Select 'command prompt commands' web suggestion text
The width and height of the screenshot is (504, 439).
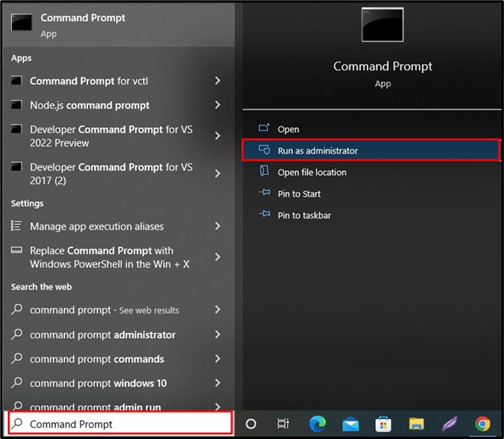[97, 359]
